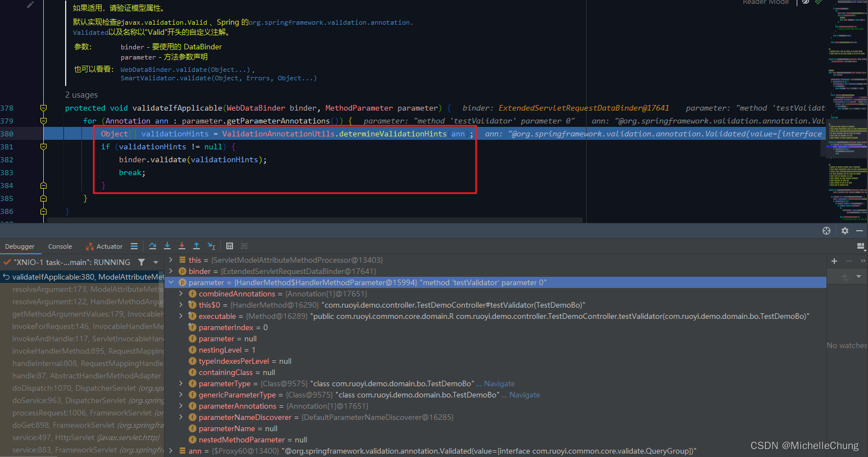Click the gutter marker on line 378

[43, 108]
